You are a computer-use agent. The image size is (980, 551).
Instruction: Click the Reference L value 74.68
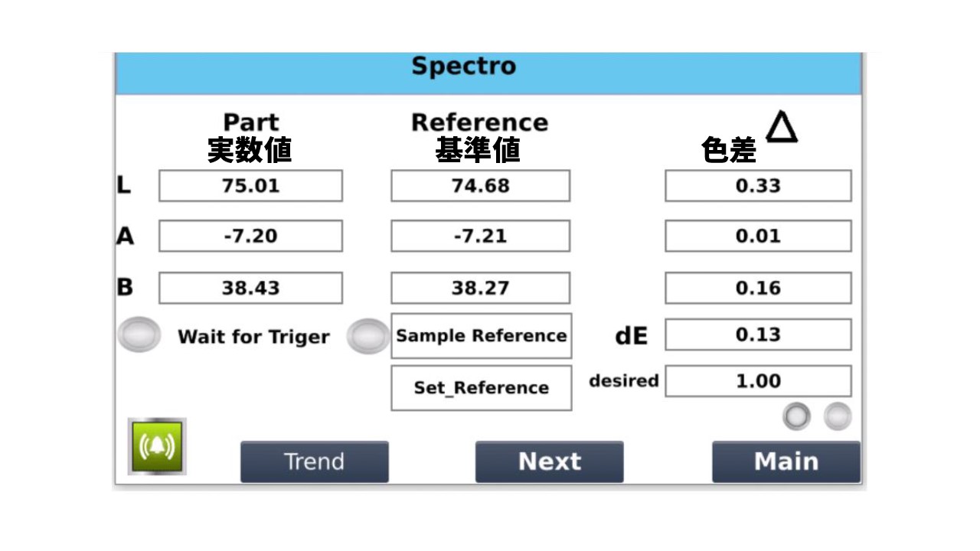pyautogui.click(x=481, y=186)
